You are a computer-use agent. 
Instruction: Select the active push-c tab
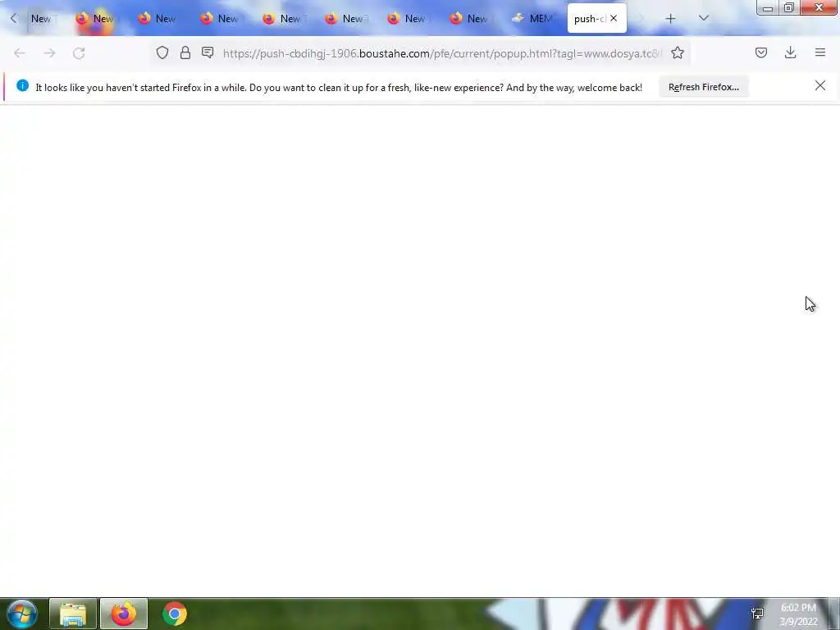(x=589, y=19)
